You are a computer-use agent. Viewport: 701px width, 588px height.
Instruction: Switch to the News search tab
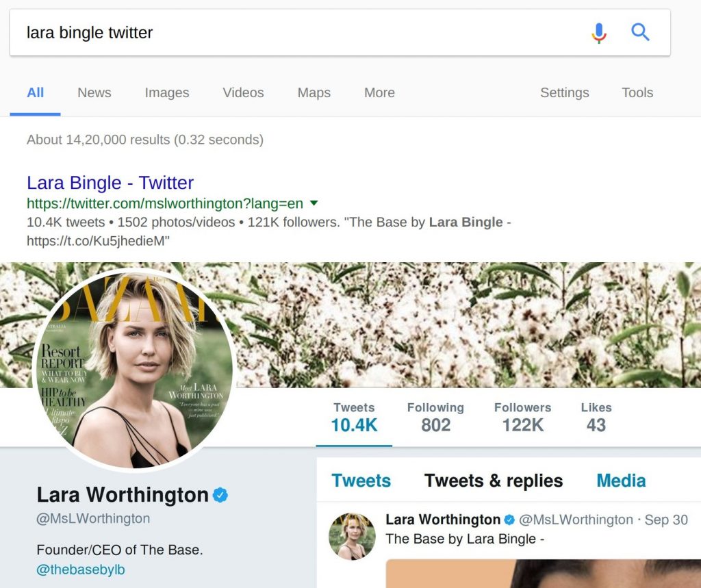click(94, 92)
